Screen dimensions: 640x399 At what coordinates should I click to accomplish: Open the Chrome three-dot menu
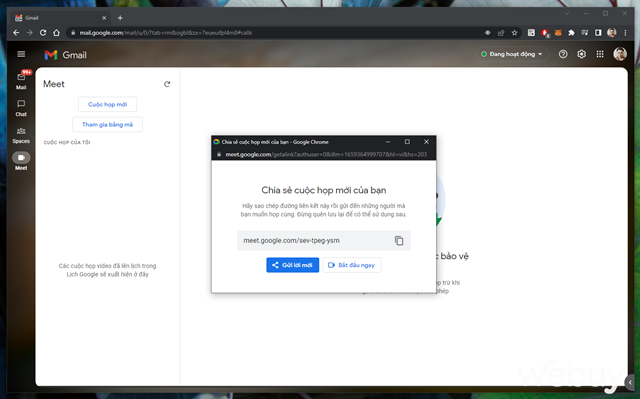coord(625,33)
